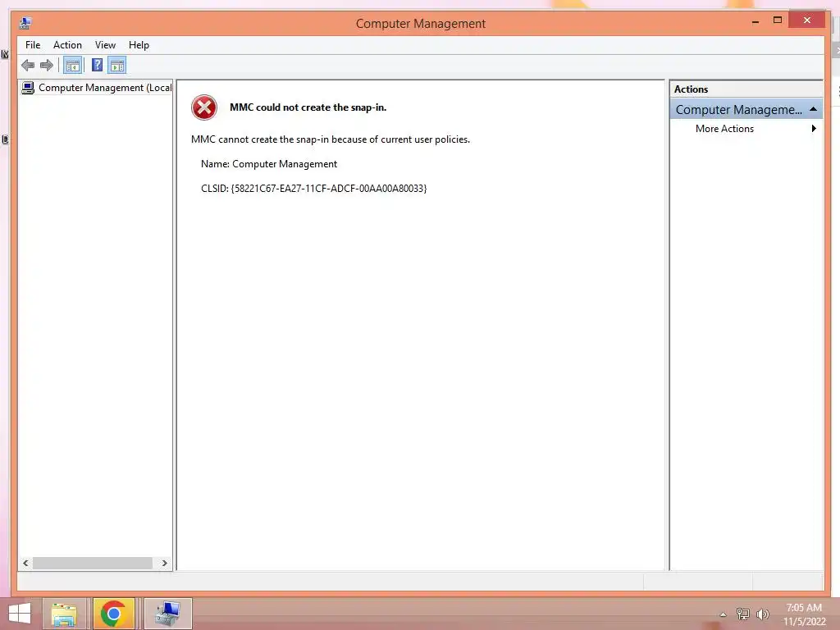Screen dimensions: 840x630
Task: Click the Computer Management title bar icon
Action: [x=25, y=23]
